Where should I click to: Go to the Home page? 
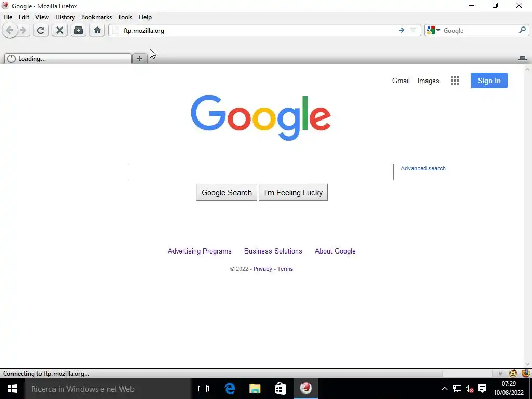[97, 31]
